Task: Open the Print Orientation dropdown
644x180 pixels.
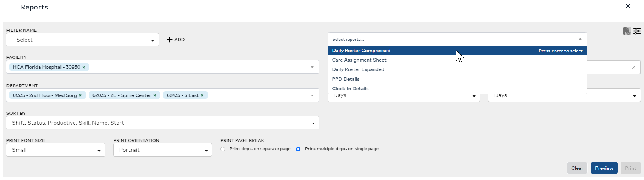Action: (162, 150)
